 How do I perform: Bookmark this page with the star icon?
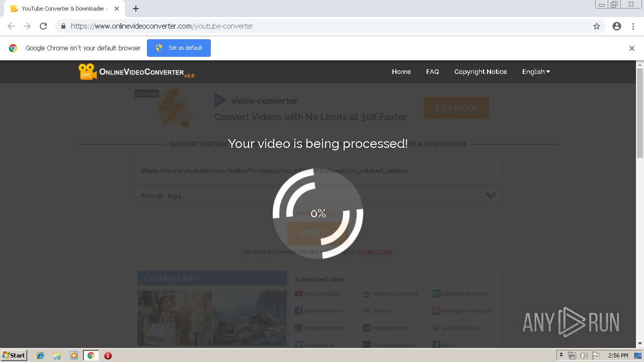pyautogui.click(x=597, y=26)
